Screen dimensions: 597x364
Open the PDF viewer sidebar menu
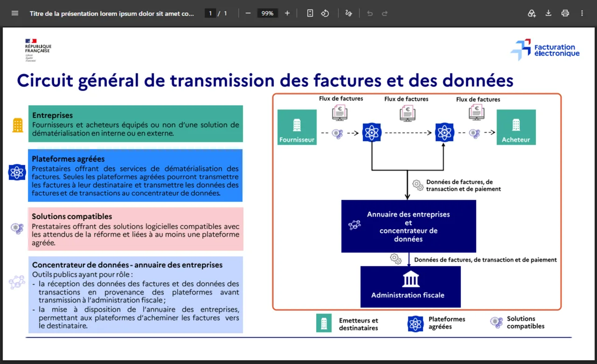click(x=15, y=13)
